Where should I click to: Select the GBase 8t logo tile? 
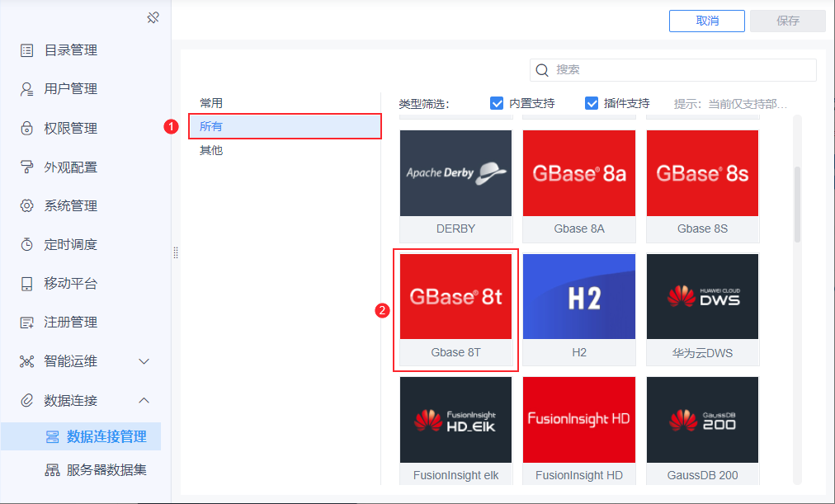[x=455, y=296]
